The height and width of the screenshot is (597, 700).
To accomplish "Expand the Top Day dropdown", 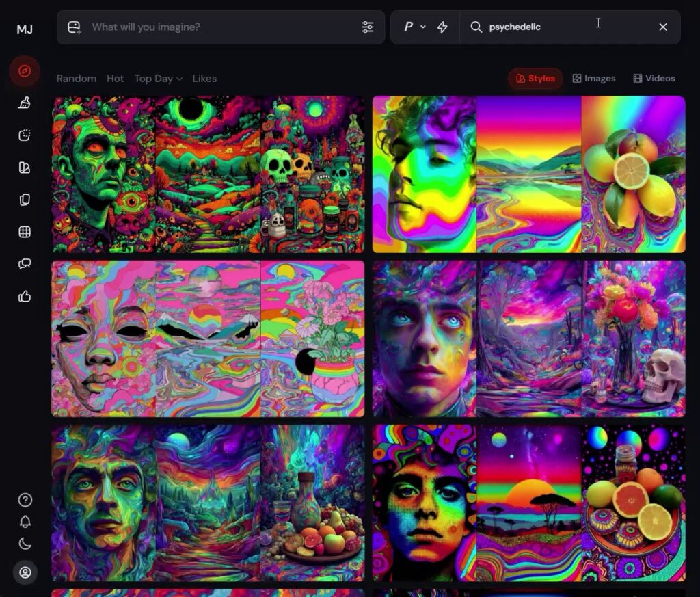I will click(158, 79).
